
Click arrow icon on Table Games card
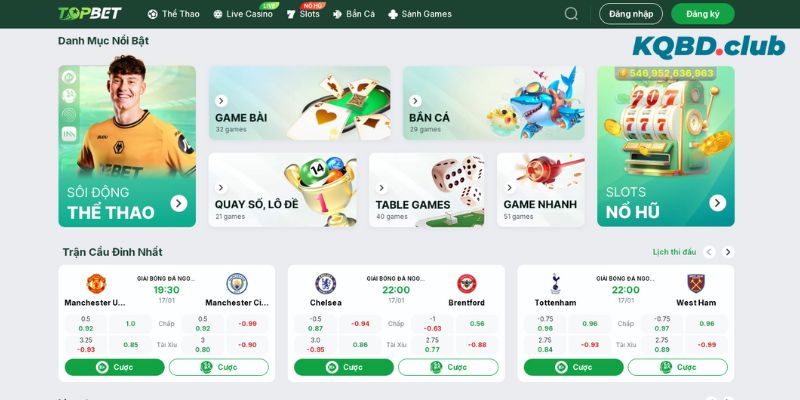point(382,188)
